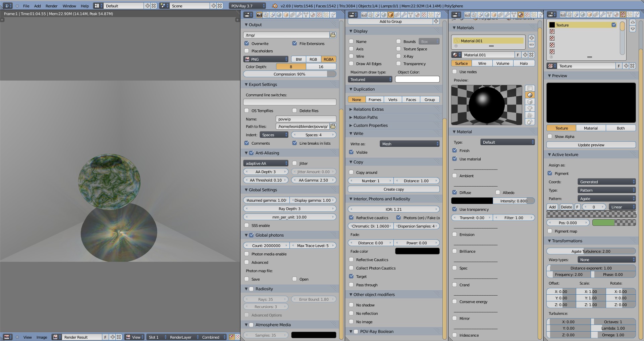Browse folder for Path to files field
Viewport: 644px width, 341px height.
[333, 126]
